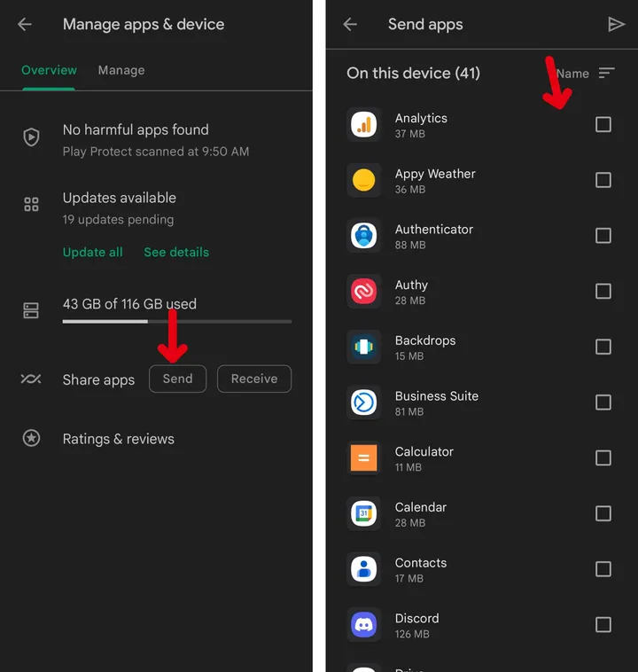This screenshot has height=672, width=638.
Task: Open the sort order icon next to Name
Action: click(x=607, y=74)
